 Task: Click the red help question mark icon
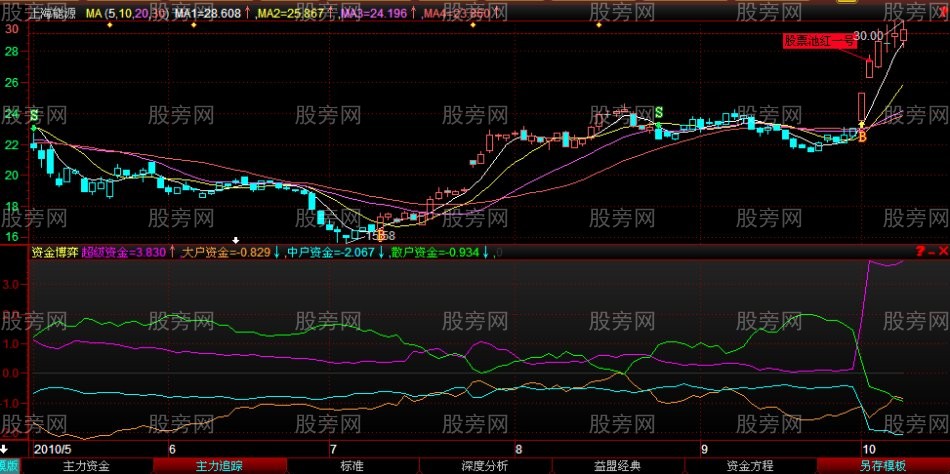918,252
